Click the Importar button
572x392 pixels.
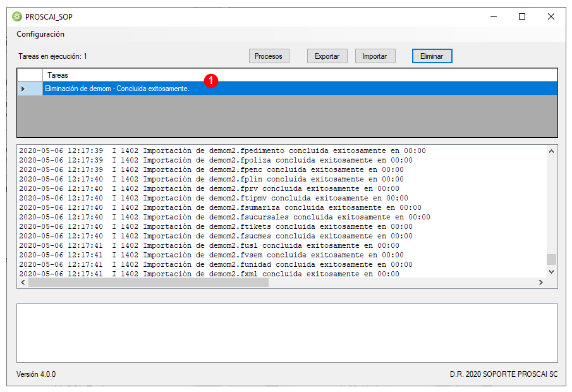point(375,56)
